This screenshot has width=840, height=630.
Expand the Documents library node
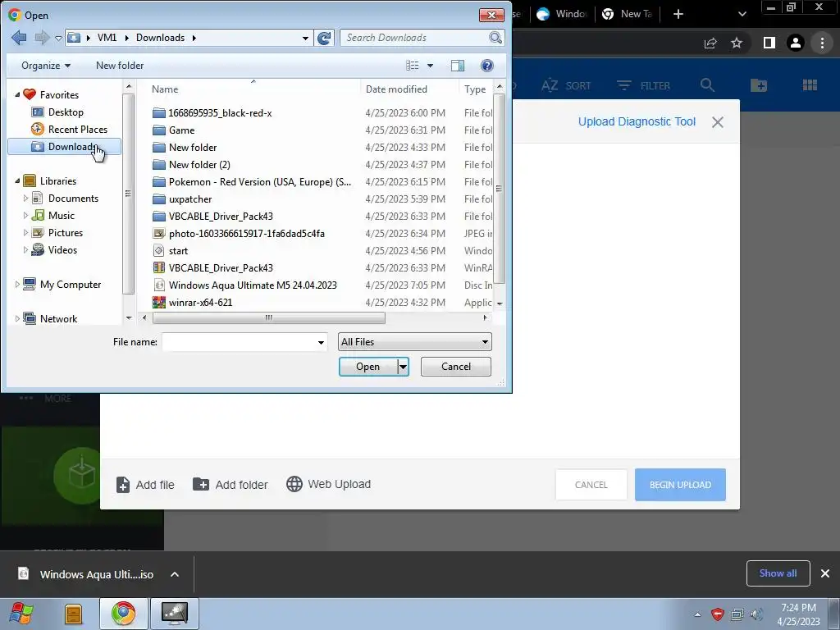point(25,199)
